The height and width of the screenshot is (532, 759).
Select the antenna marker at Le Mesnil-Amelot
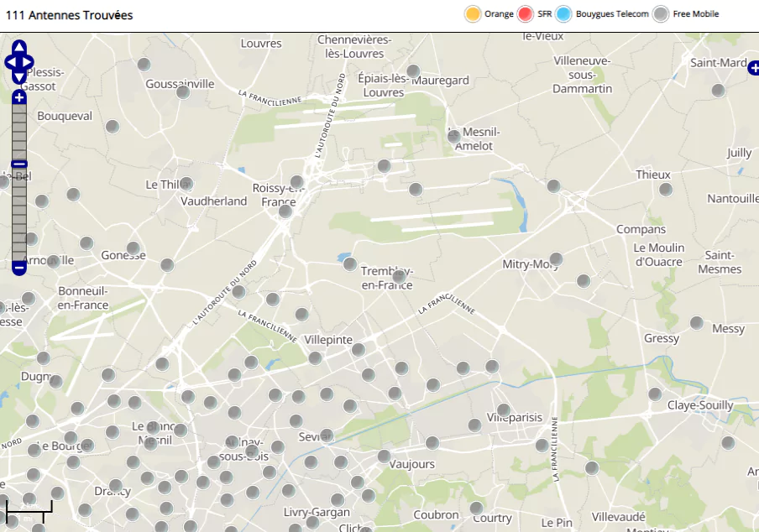point(454,136)
